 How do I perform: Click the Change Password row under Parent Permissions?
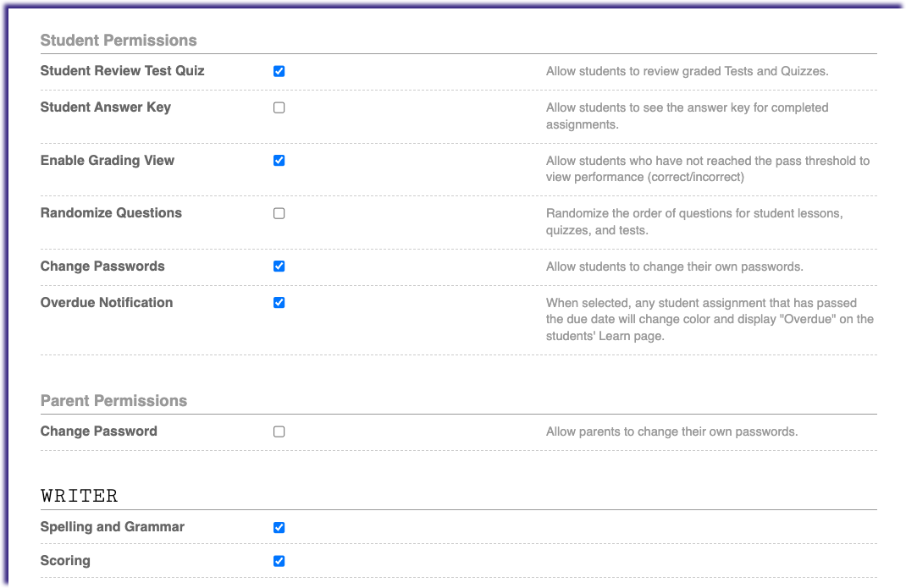click(98, 431)
